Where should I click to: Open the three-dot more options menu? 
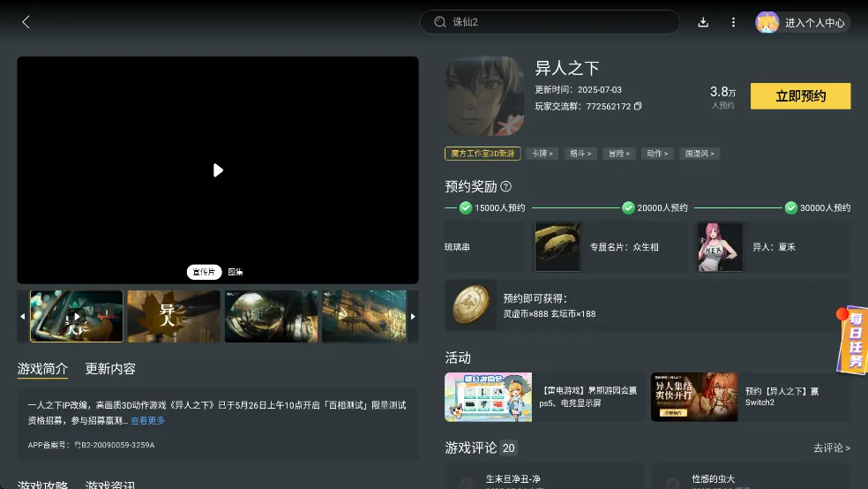733,22
